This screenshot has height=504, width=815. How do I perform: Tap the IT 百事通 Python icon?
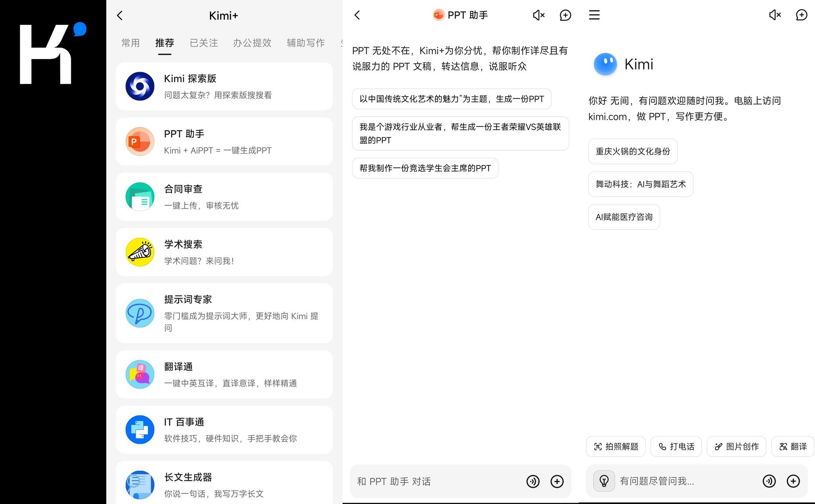(140, 430)
